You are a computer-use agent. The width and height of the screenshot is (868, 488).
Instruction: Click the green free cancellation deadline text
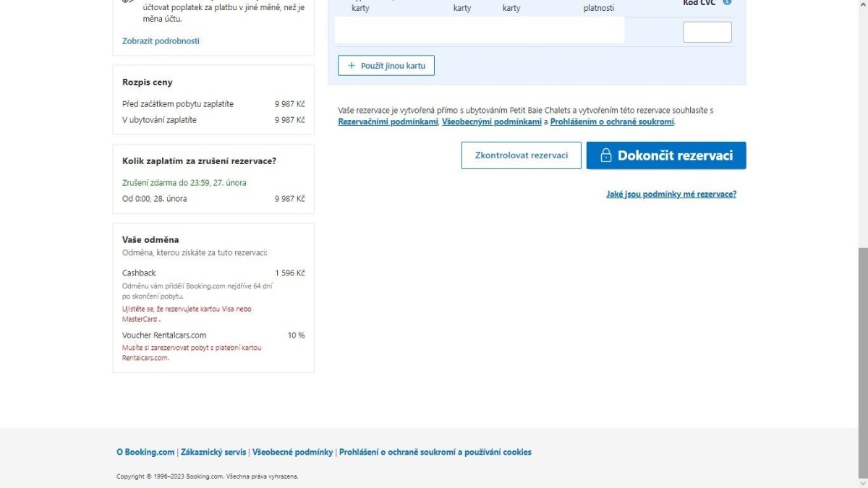184,183
